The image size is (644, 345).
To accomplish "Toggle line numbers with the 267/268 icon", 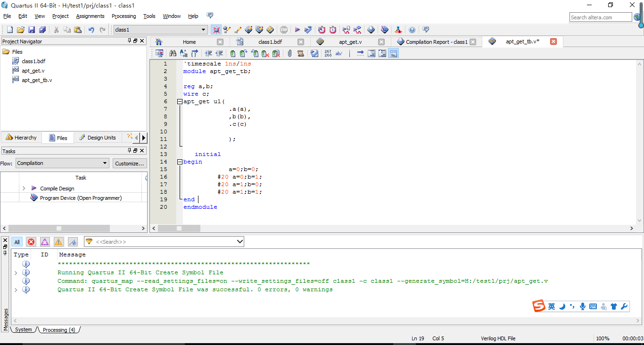I will pyautogui.click(x=328, y=54).
